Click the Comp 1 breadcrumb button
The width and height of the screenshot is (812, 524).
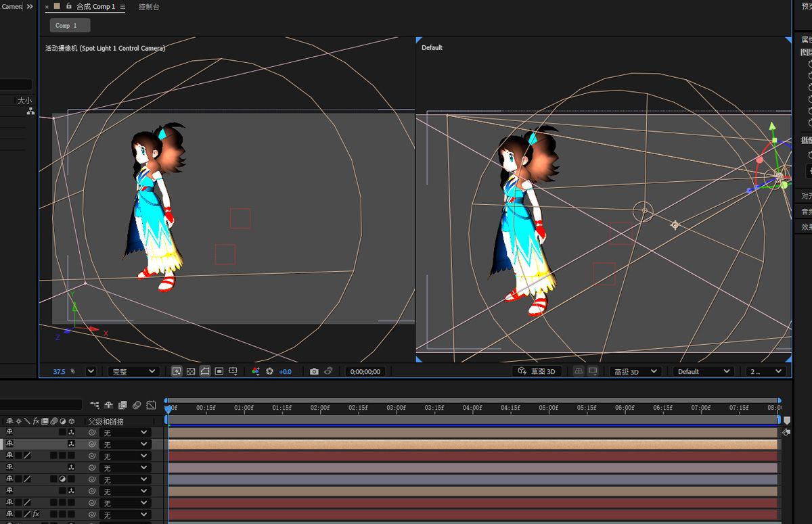point(70,25)
